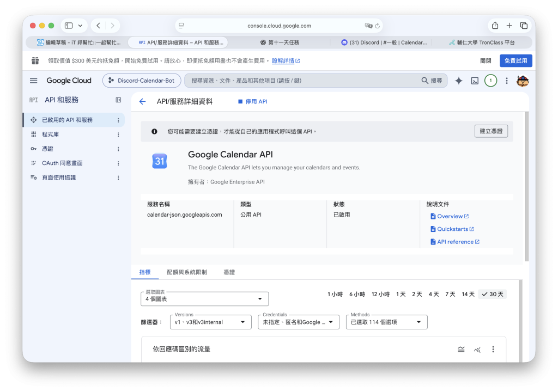Open the explore metrics icon on the chart
This screenshot has height=392, width=558.
[x=477, y=350]
